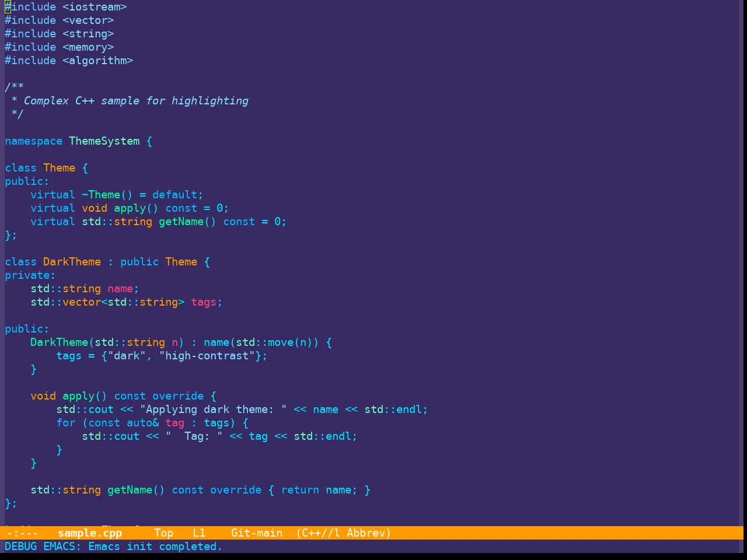Place cursor on '#include <iostream>' line

click(66, 7)
